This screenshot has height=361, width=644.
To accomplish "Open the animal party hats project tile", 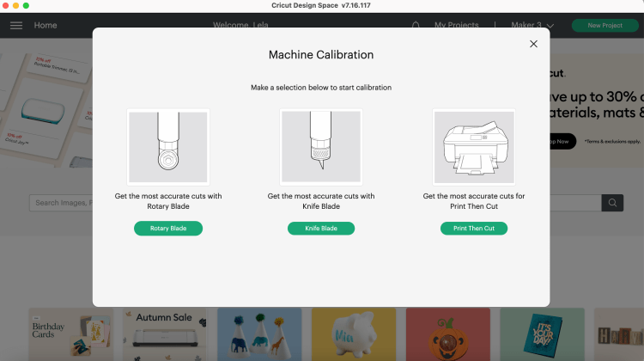I will tap(259, 334).
